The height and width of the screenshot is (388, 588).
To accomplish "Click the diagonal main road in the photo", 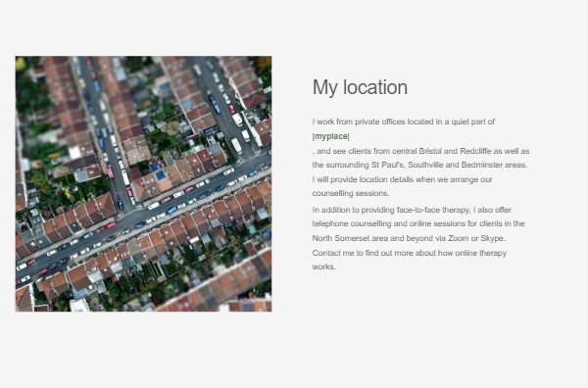I will click(143, 220).
